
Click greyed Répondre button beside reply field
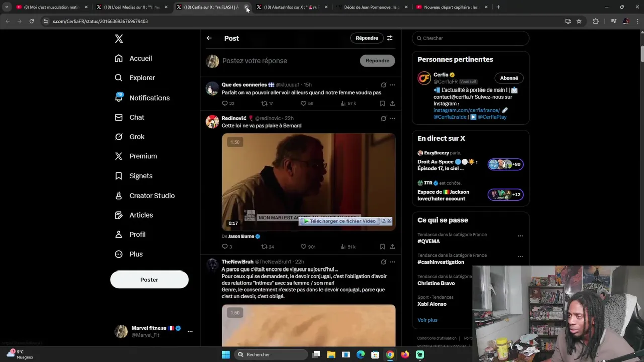pos(377,61)
